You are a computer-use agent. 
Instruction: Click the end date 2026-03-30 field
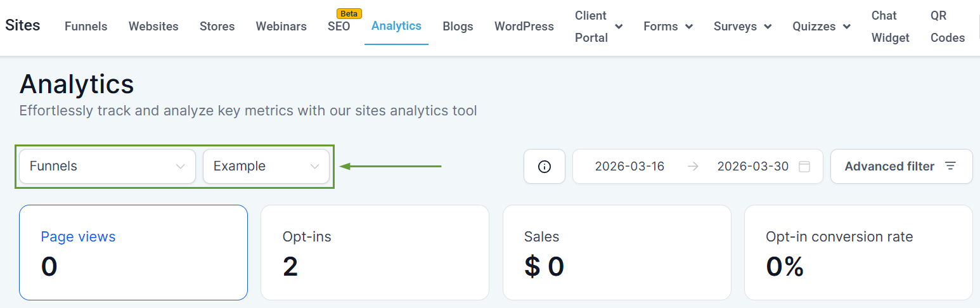click(752, 167)
